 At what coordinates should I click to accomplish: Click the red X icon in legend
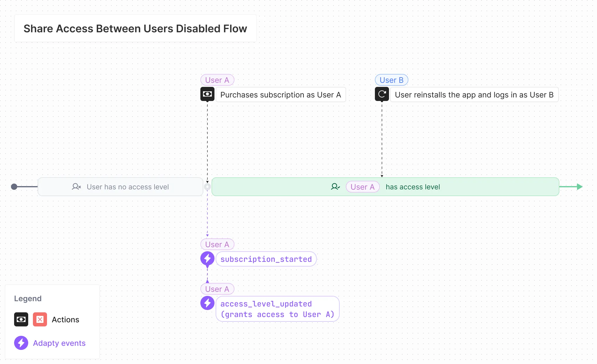tap(40, 319)
